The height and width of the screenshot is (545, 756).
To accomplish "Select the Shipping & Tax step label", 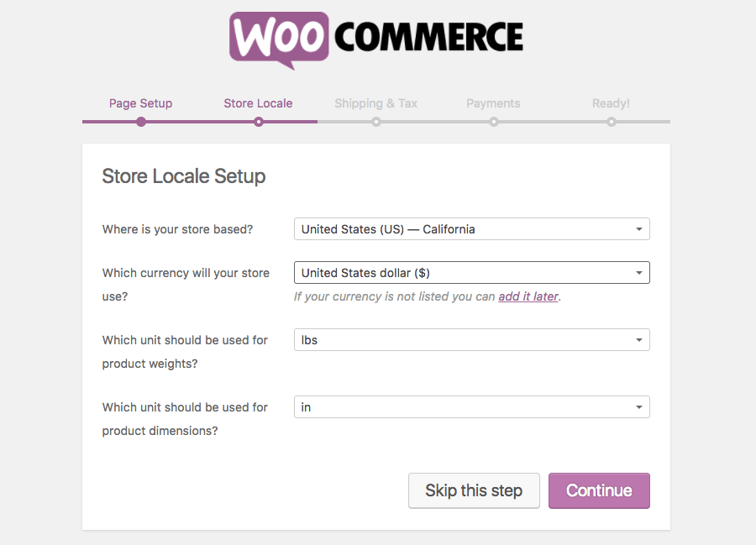I will (376, 103).
